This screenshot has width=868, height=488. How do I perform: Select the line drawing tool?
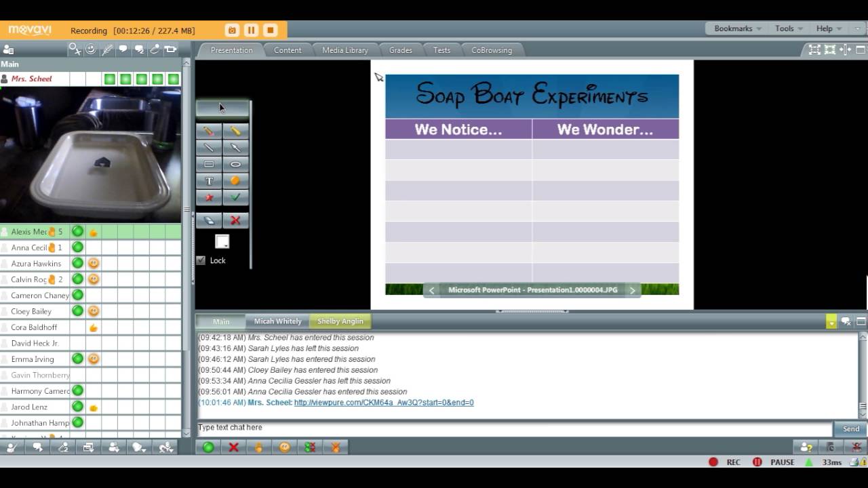point(209,148)
